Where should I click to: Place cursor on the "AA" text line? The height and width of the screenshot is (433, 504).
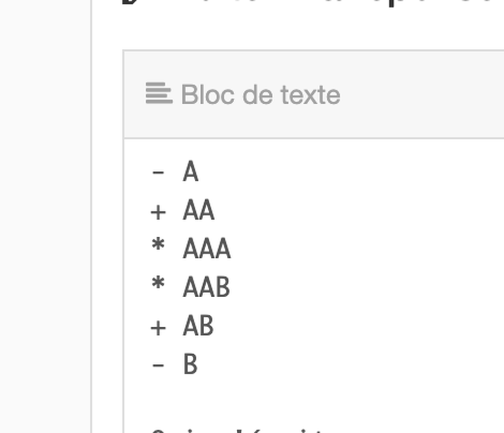198,210
